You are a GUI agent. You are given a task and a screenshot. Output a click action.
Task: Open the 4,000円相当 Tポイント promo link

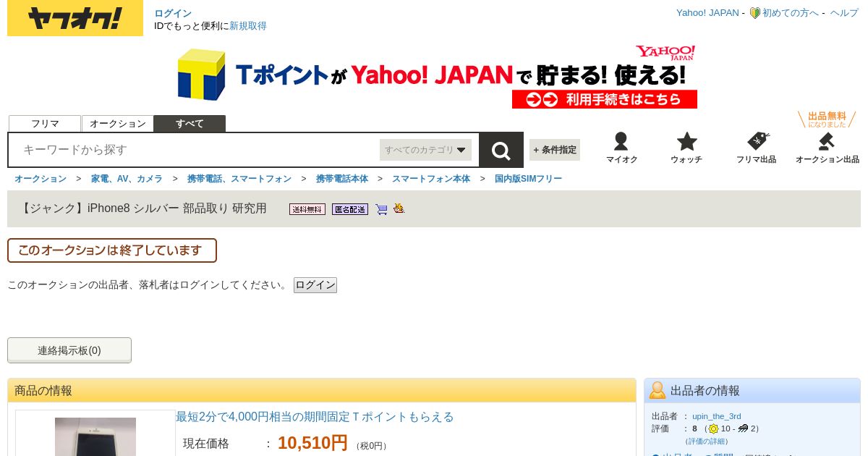(315, 417)
